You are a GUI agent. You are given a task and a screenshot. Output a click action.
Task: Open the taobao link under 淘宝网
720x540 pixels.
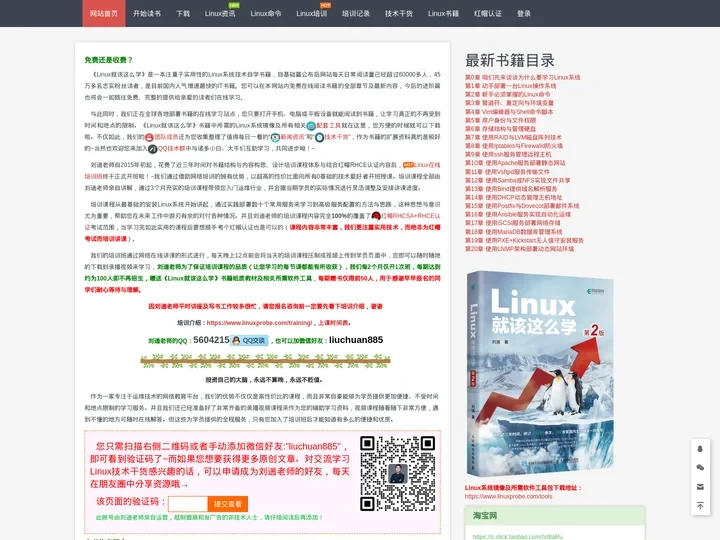[x=518, y=536]
